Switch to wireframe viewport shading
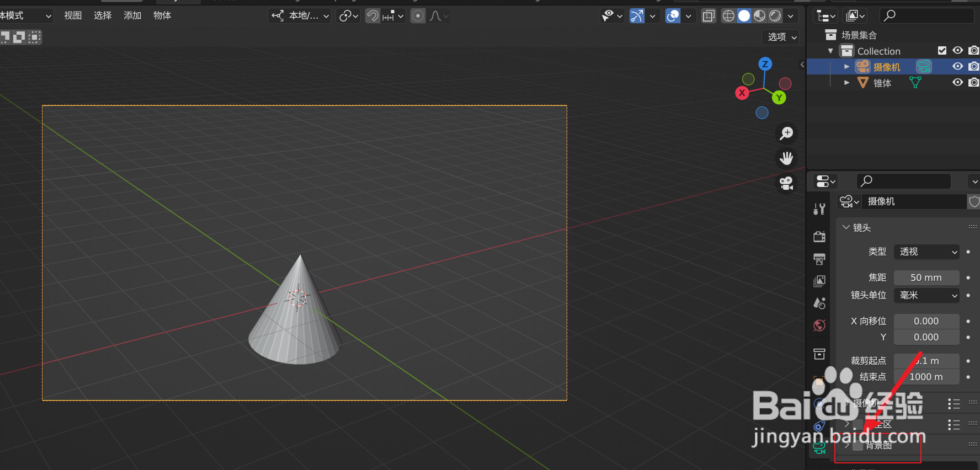This screenshot has height=470, width=980. tap(728, 16)
